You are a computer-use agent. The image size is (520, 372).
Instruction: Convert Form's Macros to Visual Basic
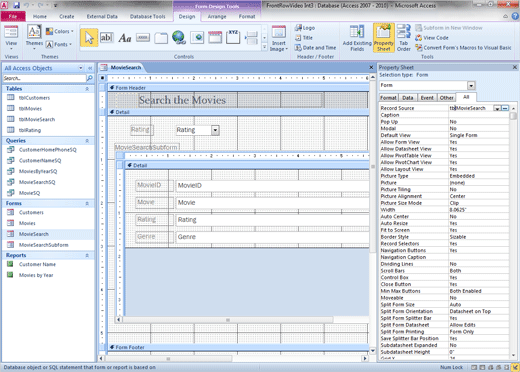(x=463, y=48)
